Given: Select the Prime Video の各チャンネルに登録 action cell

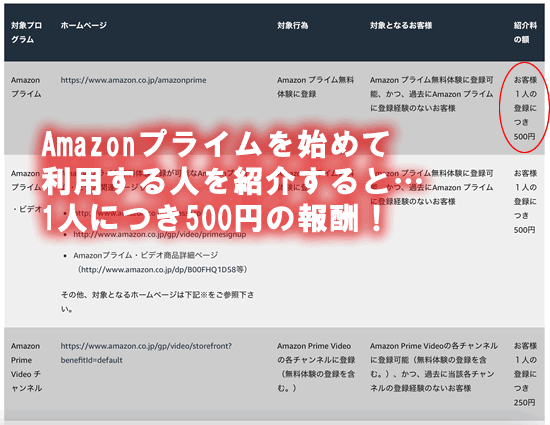Looking at the screenshot, I should pos(316,367).
